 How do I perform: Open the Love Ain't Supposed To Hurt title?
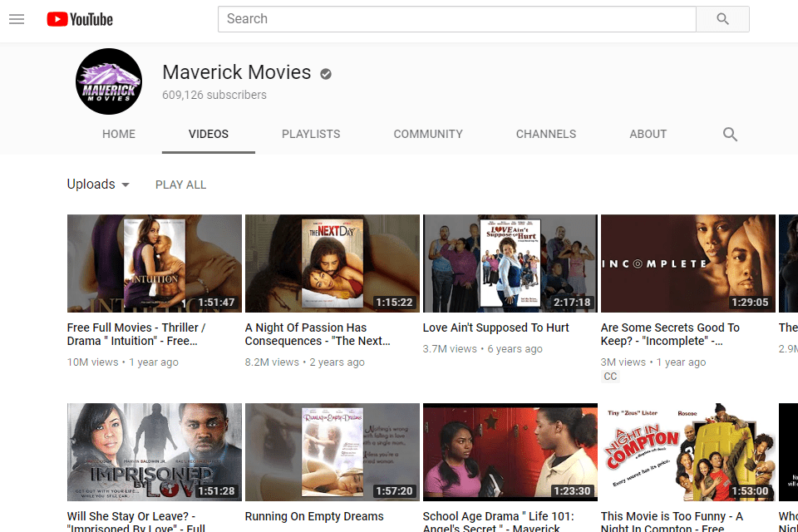point(495,328)
